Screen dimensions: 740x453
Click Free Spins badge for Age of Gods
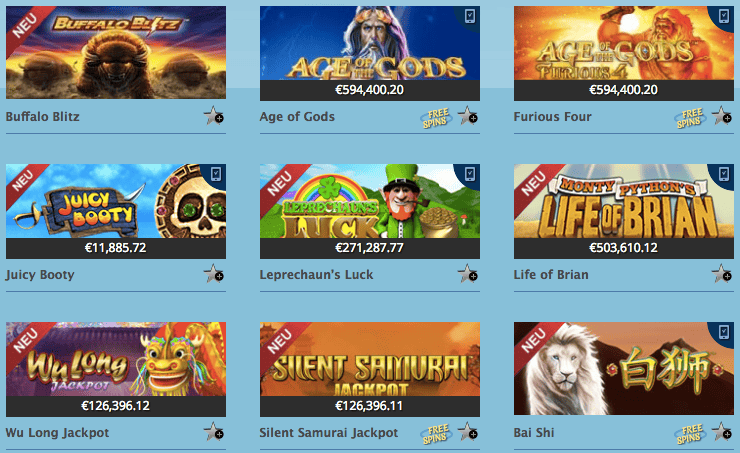pyautogui.click(x=436, y=118)
